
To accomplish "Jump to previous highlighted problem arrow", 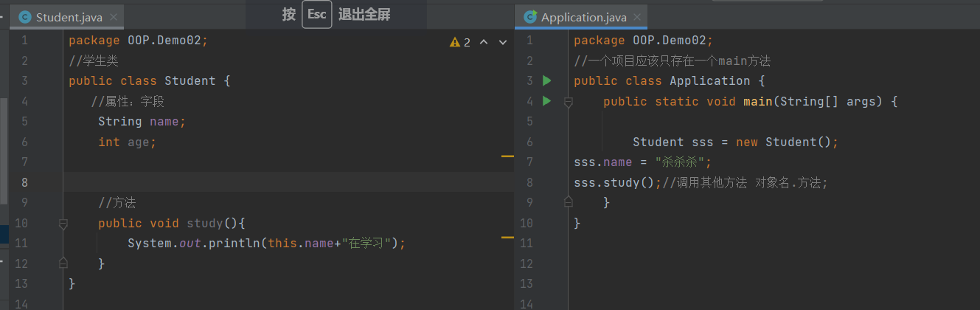I will coord(484,42).
